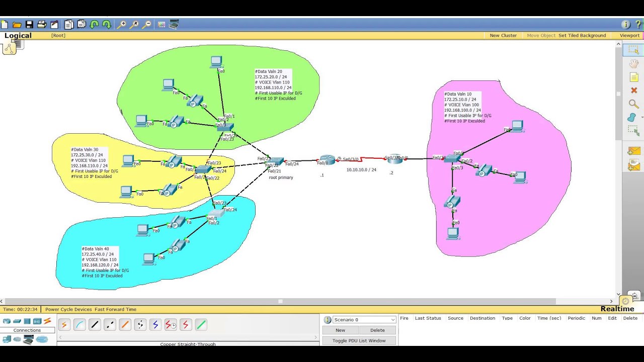Click the Destination column header
This screenshot has height=362, width=644.
coord(482,318)
